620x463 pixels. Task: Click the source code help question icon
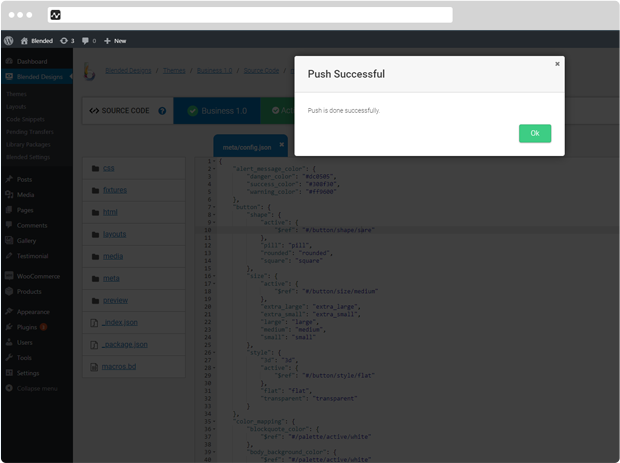[x=162, y=111]
